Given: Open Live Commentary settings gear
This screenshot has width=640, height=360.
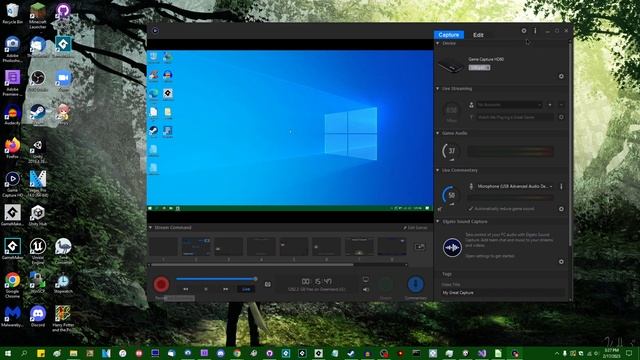Looking at the screenshot, I should pos(561,209).
